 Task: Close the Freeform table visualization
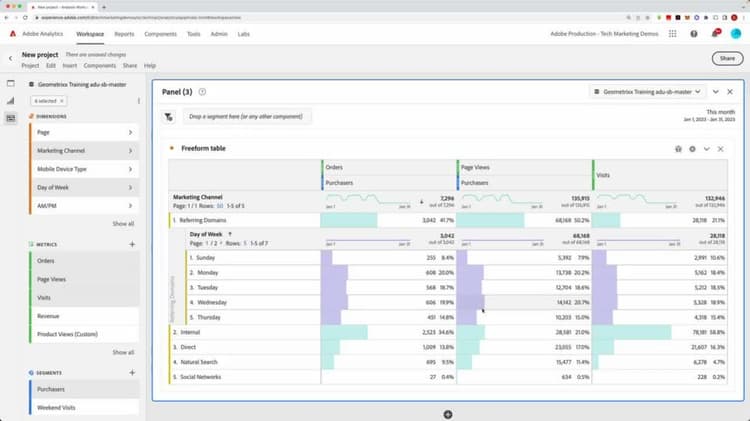(720, 149)
